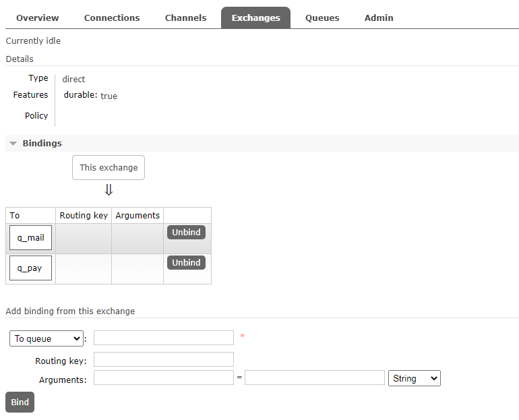Open the Admin tab
The image size is (519, 420).
(379, 18)
